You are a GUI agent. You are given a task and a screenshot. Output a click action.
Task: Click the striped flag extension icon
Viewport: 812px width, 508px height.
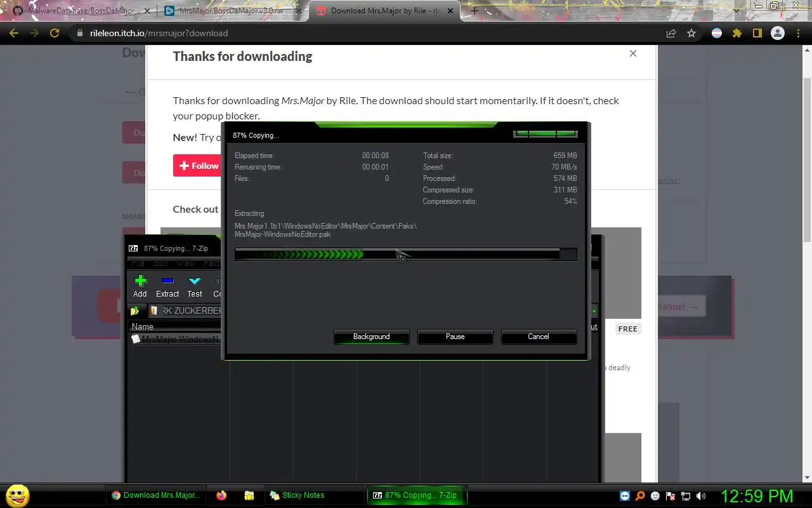[x=717, y=33]
